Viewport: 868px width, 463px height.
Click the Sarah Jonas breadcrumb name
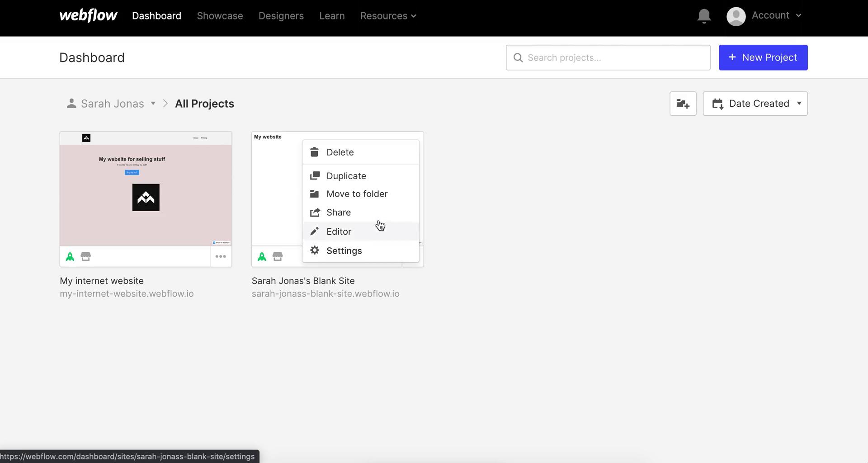(x=113, y=104)
